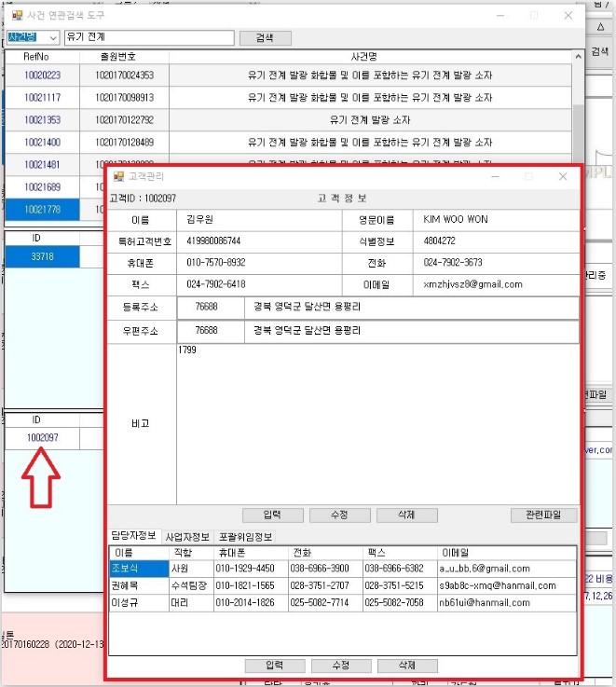Click the upper 수정 button under customer info
Viewport: 616px width, 687px height.
(x=339, y=515)
